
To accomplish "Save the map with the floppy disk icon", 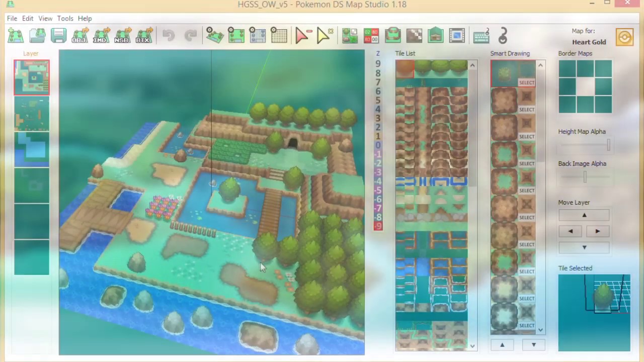I will 58,36.
